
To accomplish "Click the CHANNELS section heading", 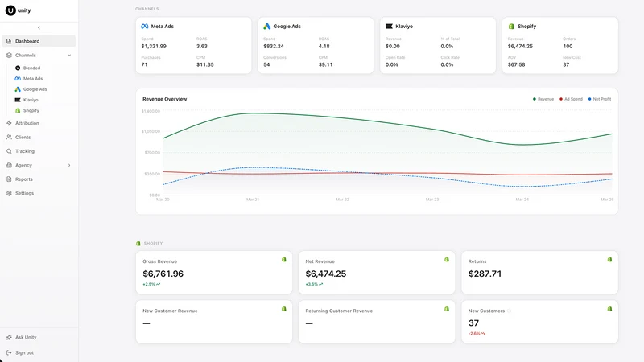I will coord(147,9).
